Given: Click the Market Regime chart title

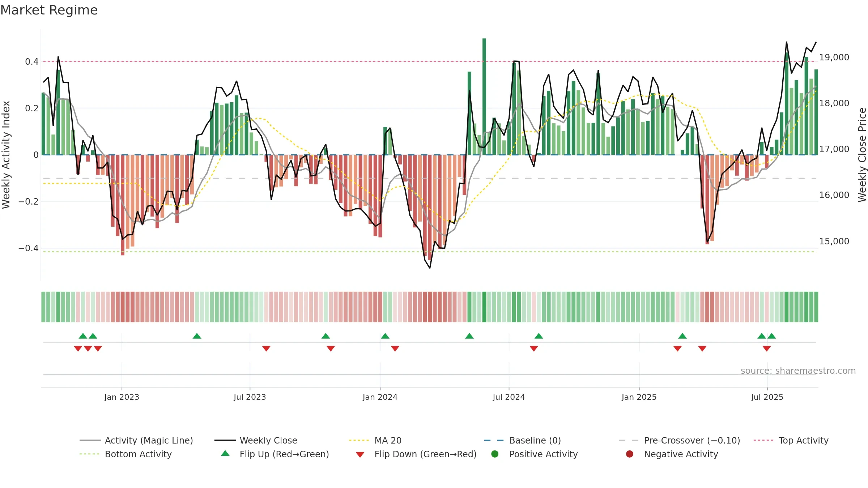Looking at the screenshot, I should point(49,10).
